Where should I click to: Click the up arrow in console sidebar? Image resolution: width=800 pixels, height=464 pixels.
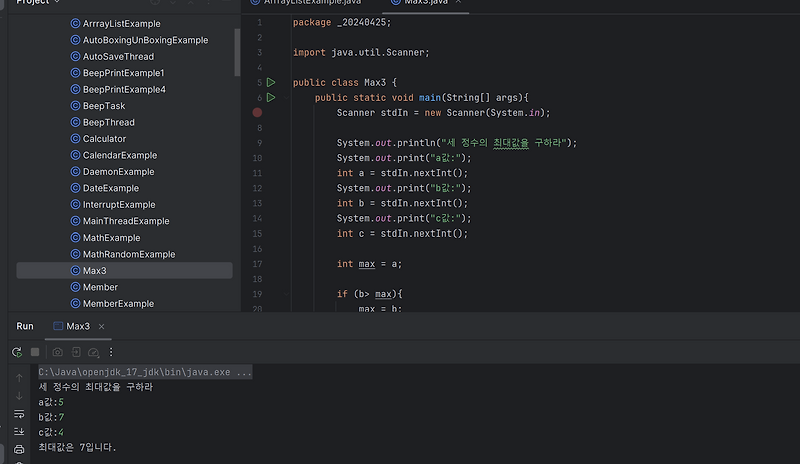pos(19,378)
